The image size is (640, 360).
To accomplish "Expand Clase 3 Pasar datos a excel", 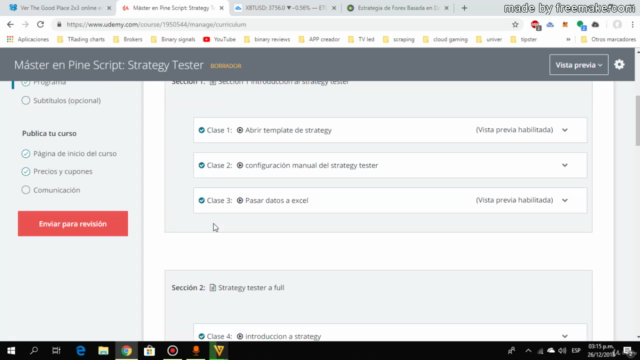I will click(565, 200).
